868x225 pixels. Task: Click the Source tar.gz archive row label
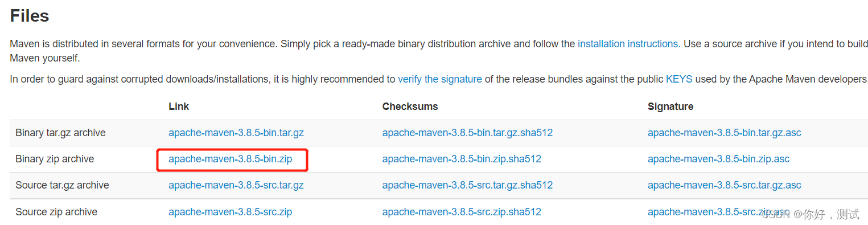pos(62,185)
